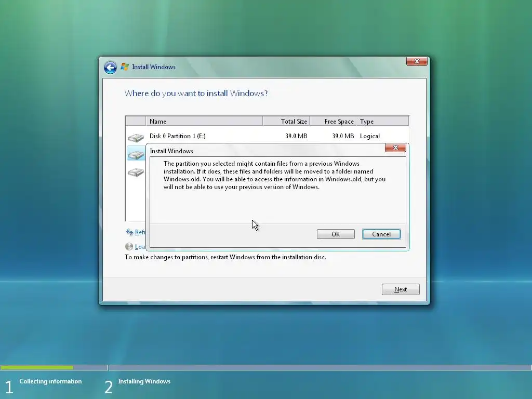Close the main Install Windows window

(417, 61)
